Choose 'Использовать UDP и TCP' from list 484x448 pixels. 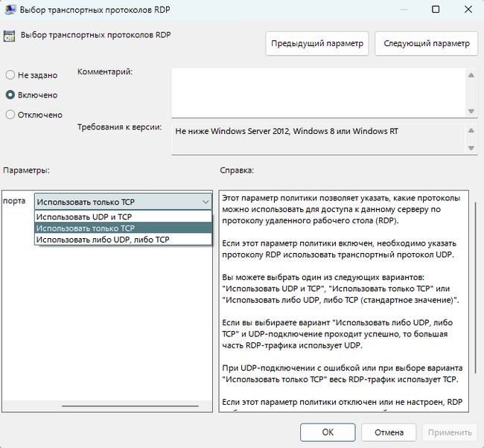[123, 217]
